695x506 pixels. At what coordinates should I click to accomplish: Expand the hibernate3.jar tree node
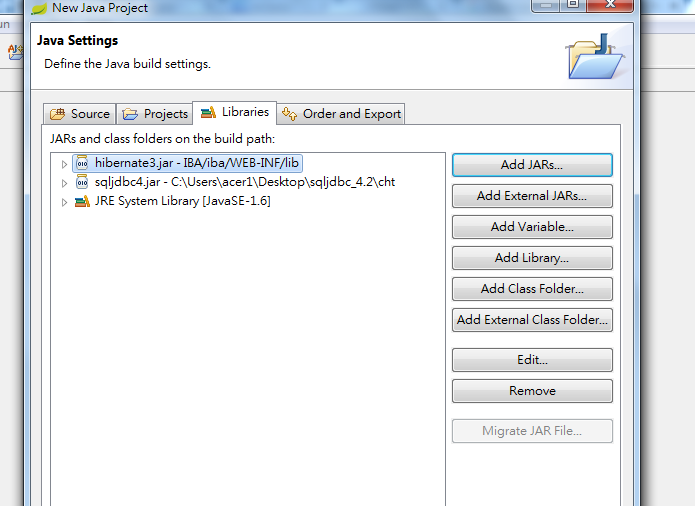pyautogui.click(x=65, y=164)
